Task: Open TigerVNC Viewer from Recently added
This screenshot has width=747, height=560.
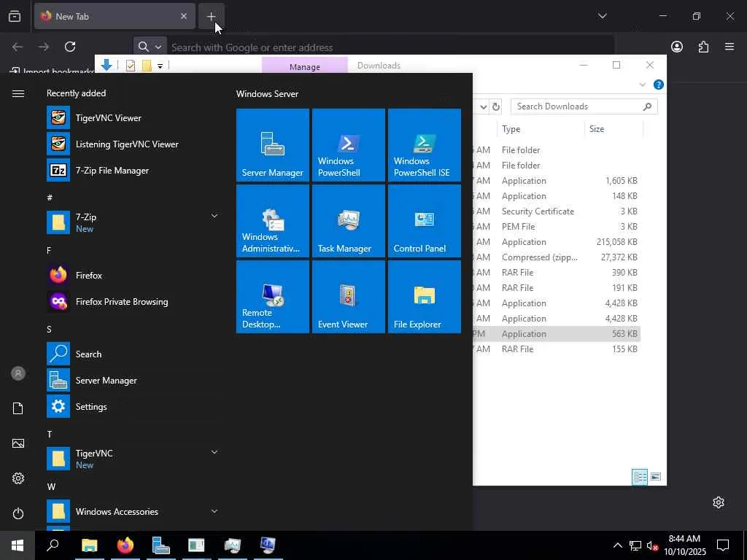Action: (x=133, y=117)
